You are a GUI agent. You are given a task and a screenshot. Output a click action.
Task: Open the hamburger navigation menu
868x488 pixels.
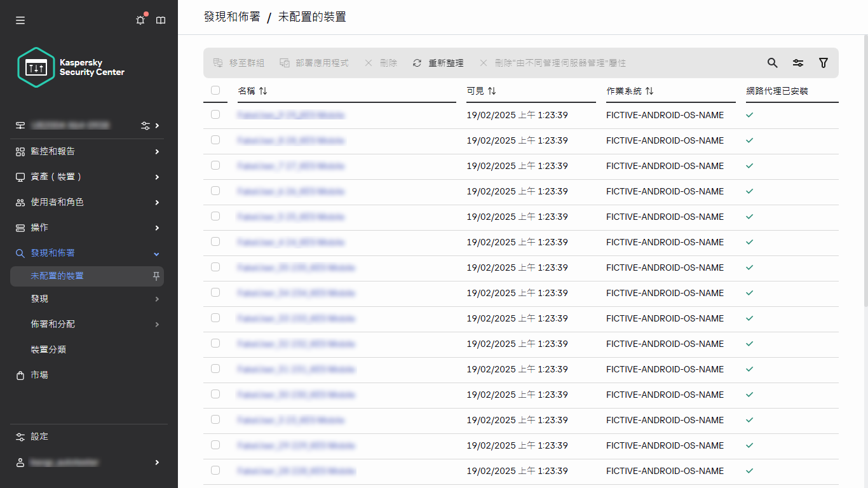pyautogui.click(x=20, y=20)
